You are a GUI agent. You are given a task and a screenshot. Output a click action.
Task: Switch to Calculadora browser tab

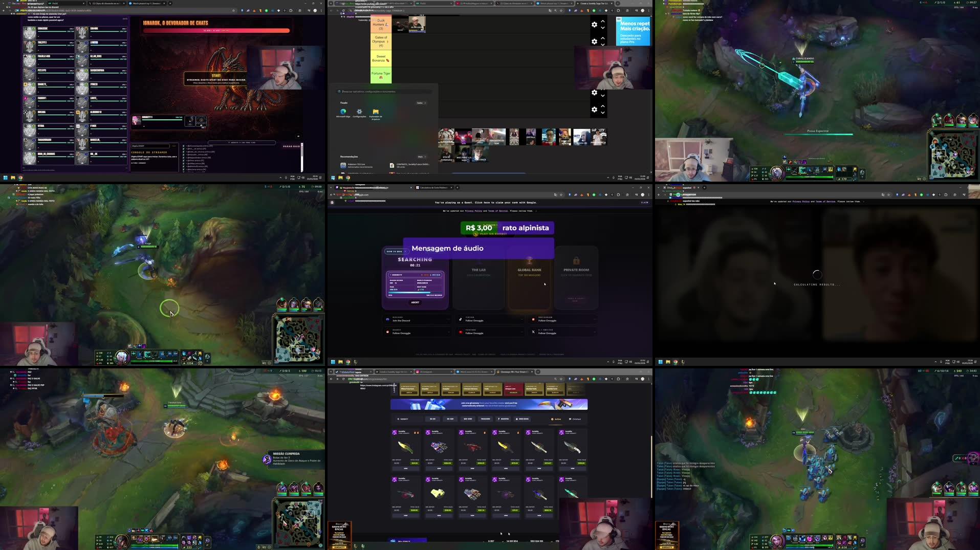(x=433, y=188)
